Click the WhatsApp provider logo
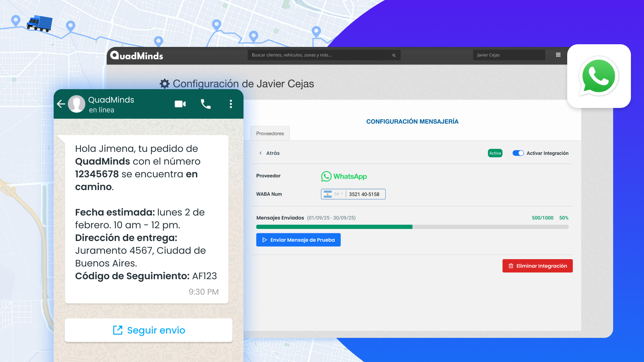The image size is (644, 362). point(344,176)
